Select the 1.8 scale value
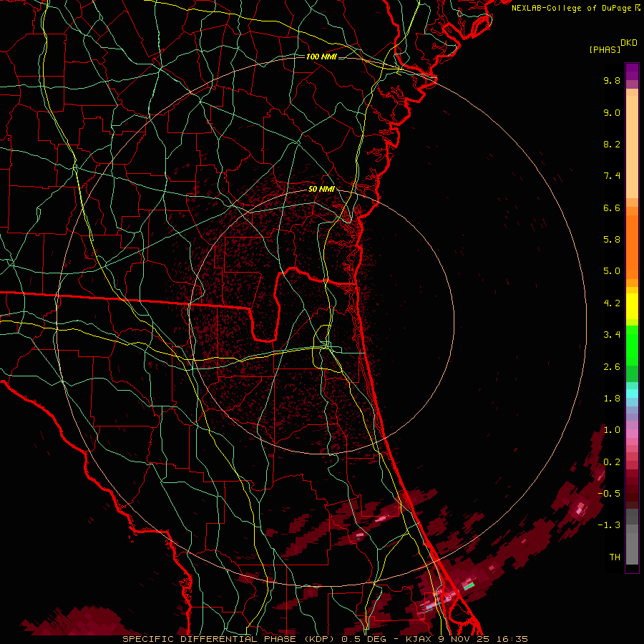The width and height of the screenshot is (644, 644). coord(612,399)
